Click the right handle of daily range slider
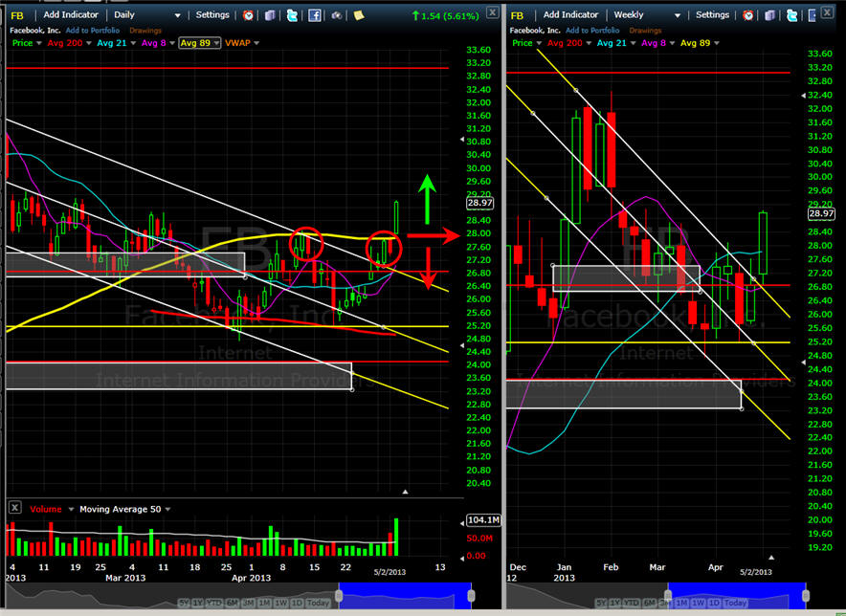The height and width of the screenshot is (616, 846). (472, 594)
